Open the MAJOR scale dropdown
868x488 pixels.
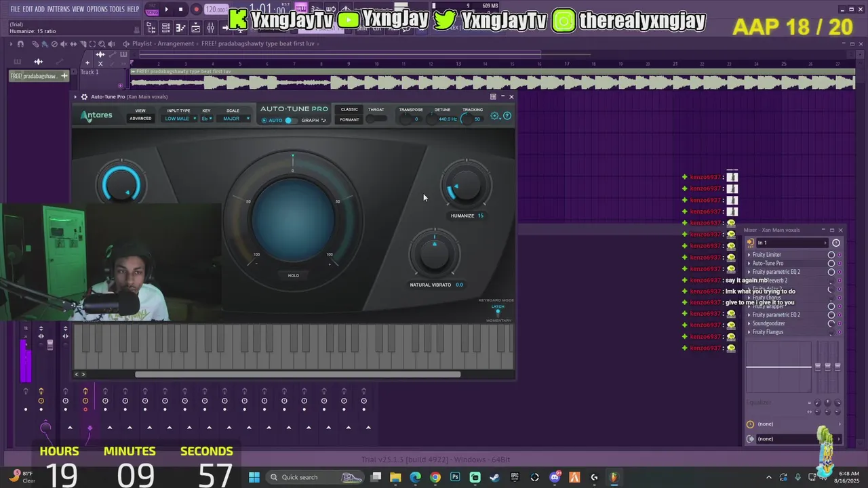tap(234, 119)
